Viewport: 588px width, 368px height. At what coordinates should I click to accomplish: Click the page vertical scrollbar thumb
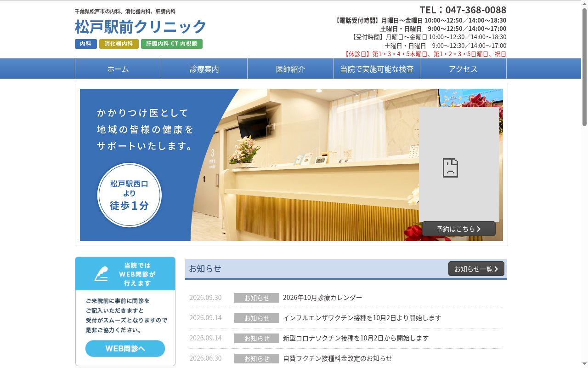click(584, 67)
